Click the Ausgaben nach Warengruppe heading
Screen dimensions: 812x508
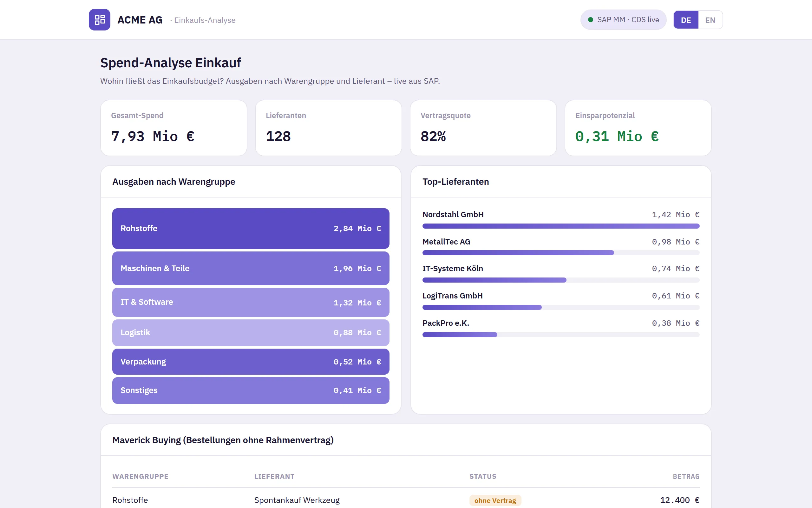click(x=174, y=182)
